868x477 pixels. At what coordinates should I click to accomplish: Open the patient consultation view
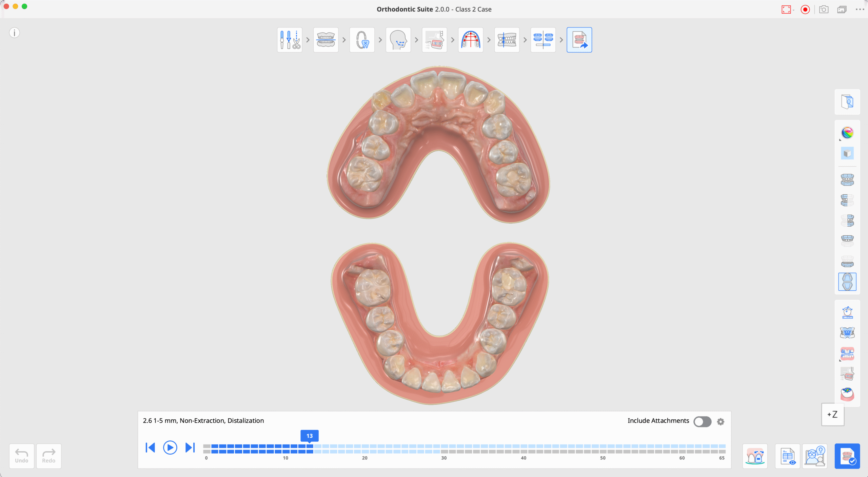(x=815, y=456)
